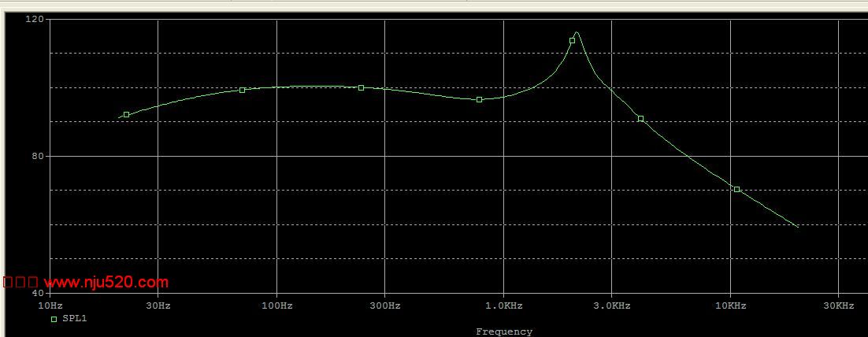Pick the curve marker just left of 300Hz
868x337 pixels.
362,87
